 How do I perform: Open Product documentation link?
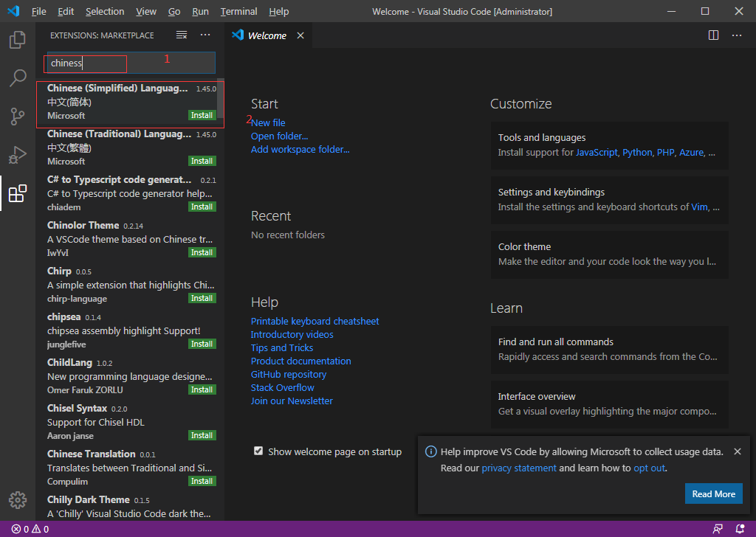301,361
